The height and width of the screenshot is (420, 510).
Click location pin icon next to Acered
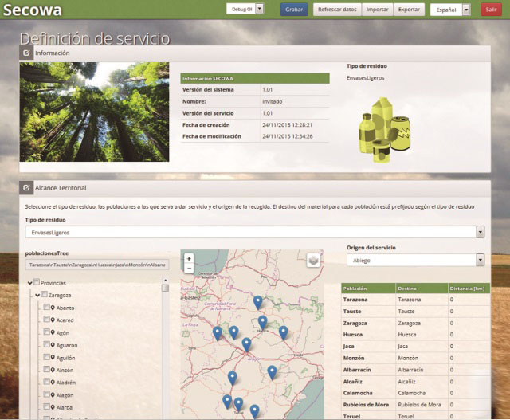[x=53, y=320]
